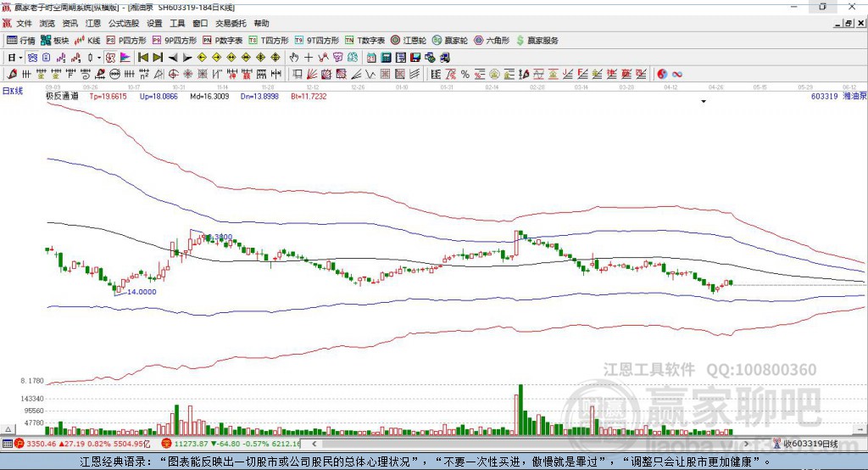Image resolution: width=868 pixels, height=470 pixels.
Task: Open the small black triangle dropdown above chart
Action: point(704,102)
